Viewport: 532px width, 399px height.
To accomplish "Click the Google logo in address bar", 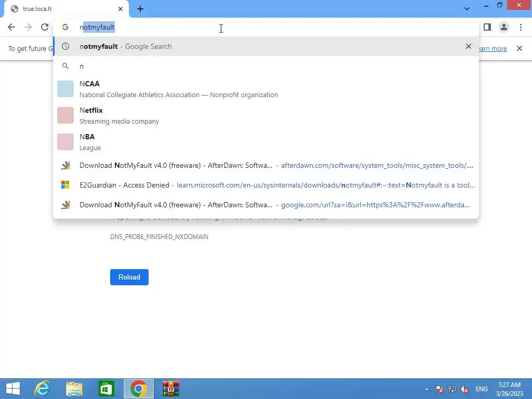I will pyautogui.click(x=65, y=27).
